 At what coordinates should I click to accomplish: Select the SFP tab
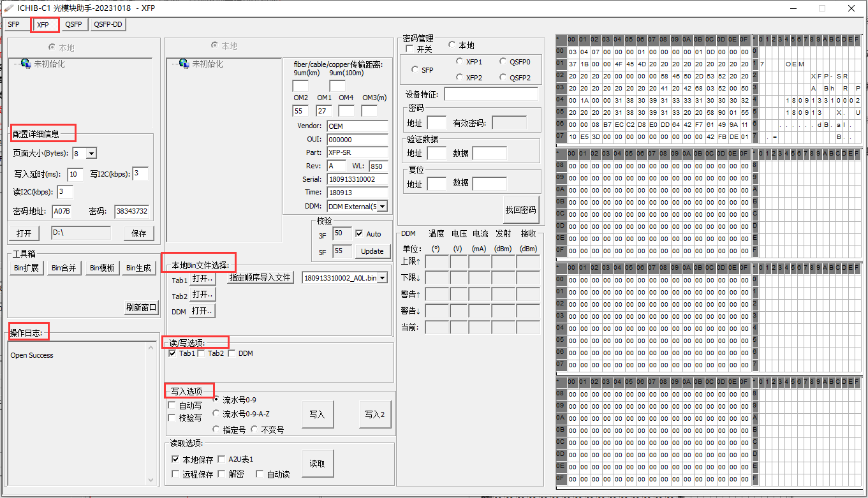pos(14,25)
